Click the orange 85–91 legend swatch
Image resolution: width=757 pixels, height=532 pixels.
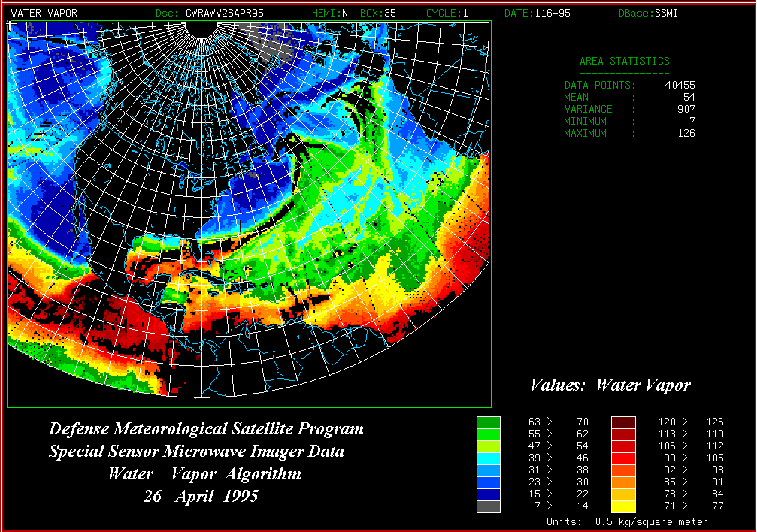coord(623,482)
